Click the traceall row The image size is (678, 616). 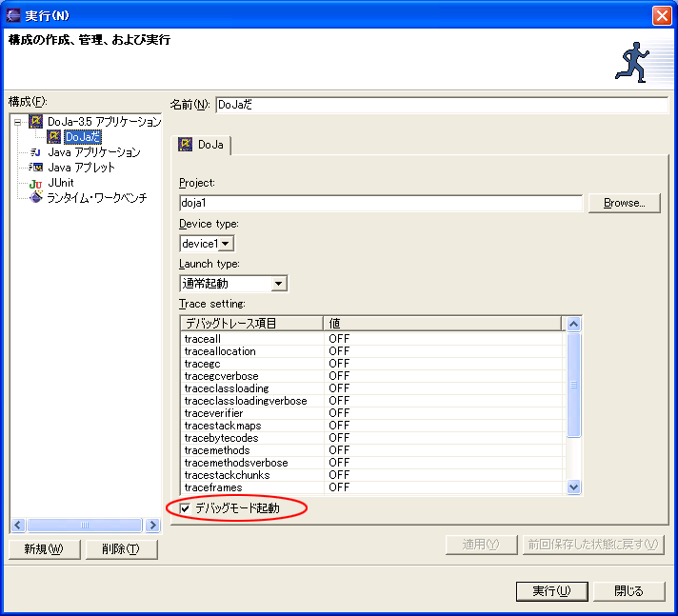click(x=372, y=339)
